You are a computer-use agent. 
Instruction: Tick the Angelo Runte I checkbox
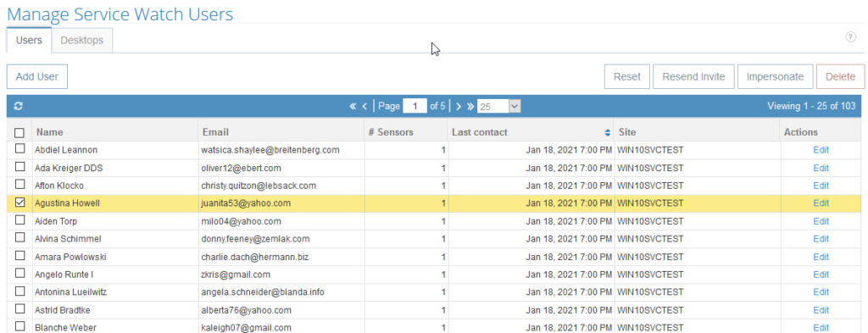(x=19, y=273)
